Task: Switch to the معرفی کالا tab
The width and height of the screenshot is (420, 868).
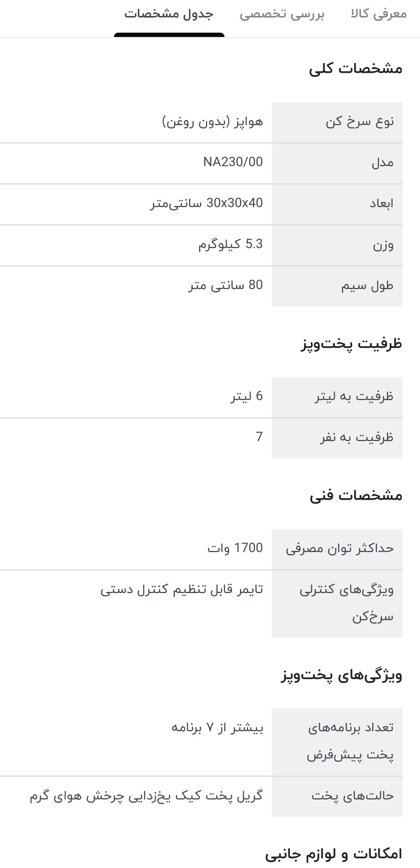Action: click(378, 14)
